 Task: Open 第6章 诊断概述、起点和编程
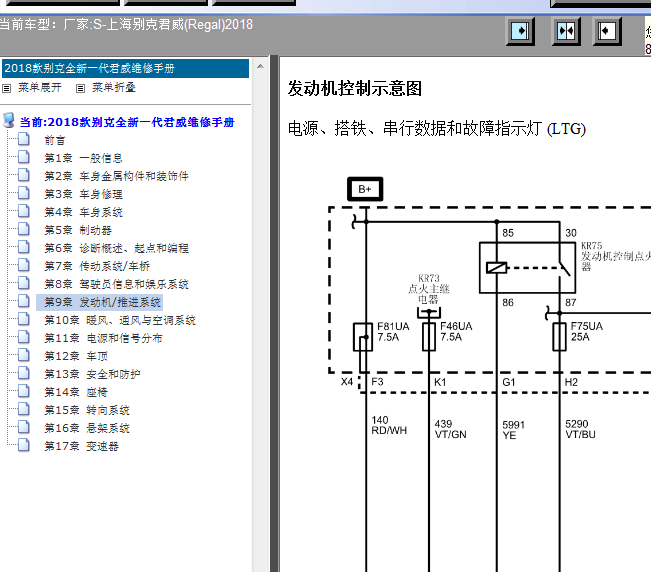point(116,248)
